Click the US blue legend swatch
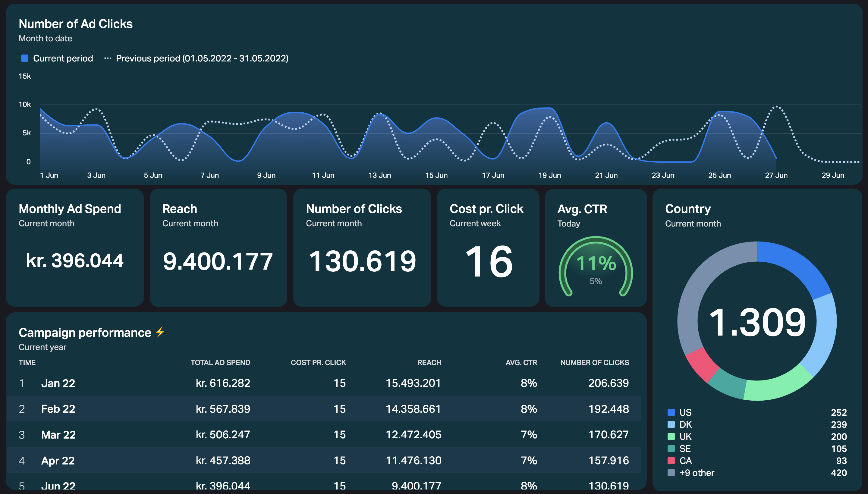The height and width of the screenshot is (494, 868). 671,412
